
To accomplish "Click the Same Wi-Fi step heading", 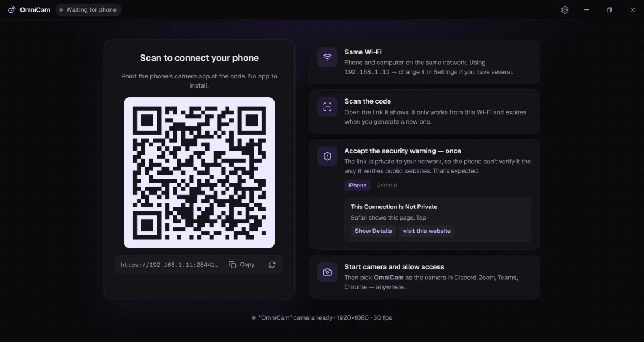I will [362, 52].
